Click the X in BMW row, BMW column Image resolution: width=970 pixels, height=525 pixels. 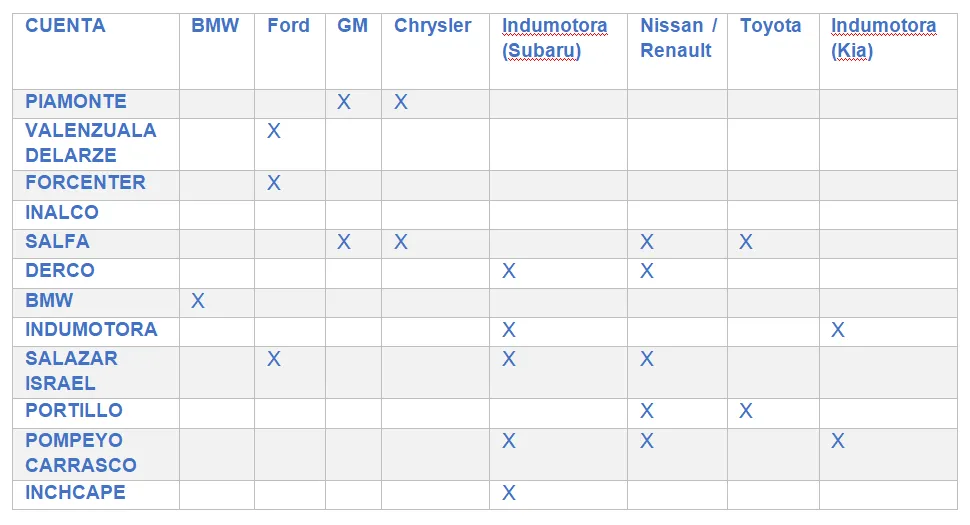click(x=198, y=301)
